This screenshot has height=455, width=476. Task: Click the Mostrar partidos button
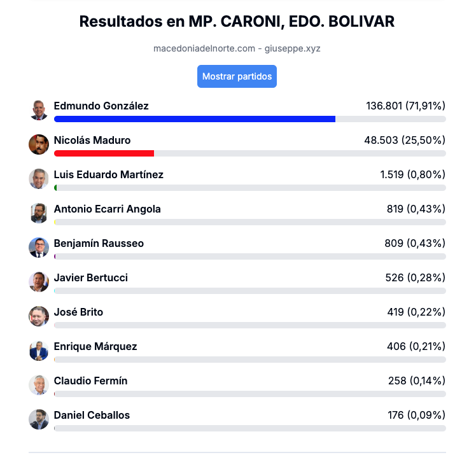(237, 76)
